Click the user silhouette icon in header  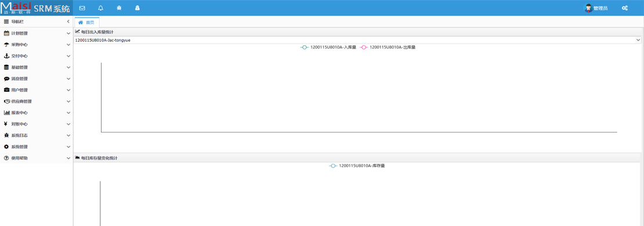(138, 8)
